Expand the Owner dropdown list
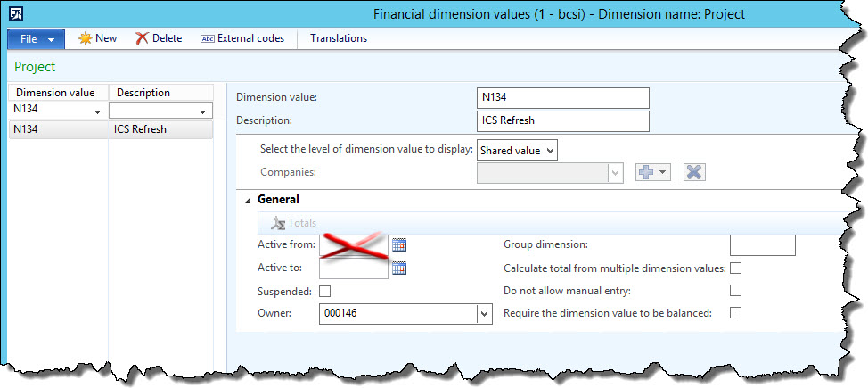 click(x=484, y=313)
